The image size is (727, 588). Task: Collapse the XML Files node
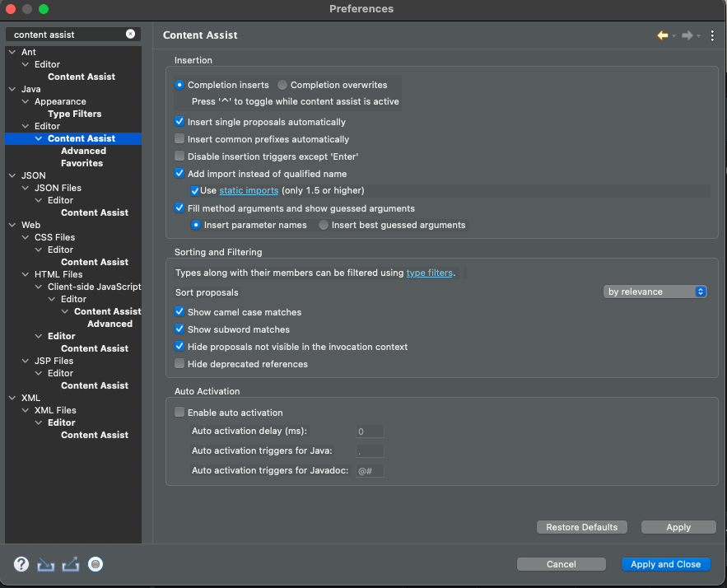point(26,410)
